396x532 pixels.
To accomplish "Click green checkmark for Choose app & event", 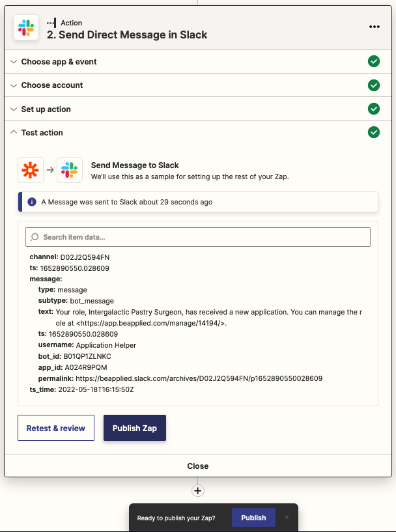I will (374, 62).
